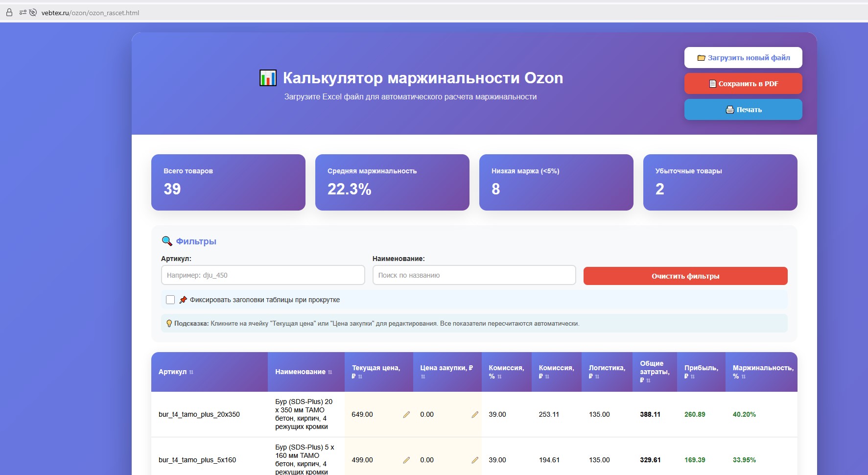Click the bar chart icon in the page title
The width and height of the screenshot is (868, 475).
pyautogui.click(x=267, y=77)
